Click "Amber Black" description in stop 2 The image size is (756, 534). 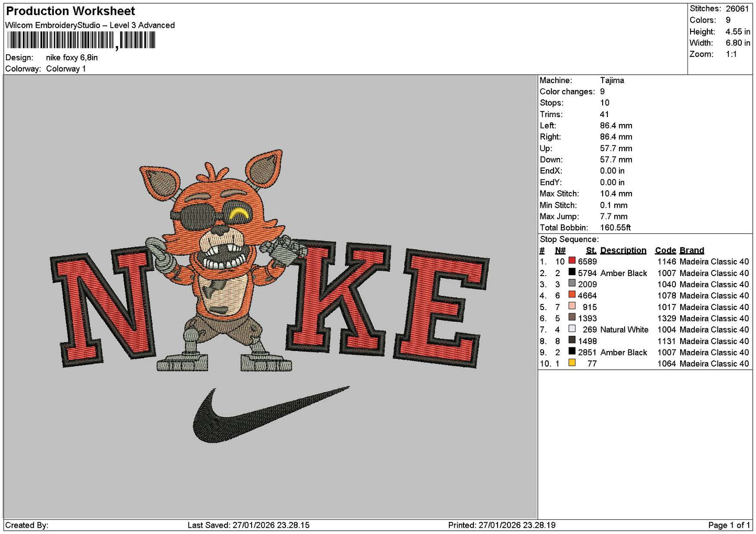coord(624,273)
